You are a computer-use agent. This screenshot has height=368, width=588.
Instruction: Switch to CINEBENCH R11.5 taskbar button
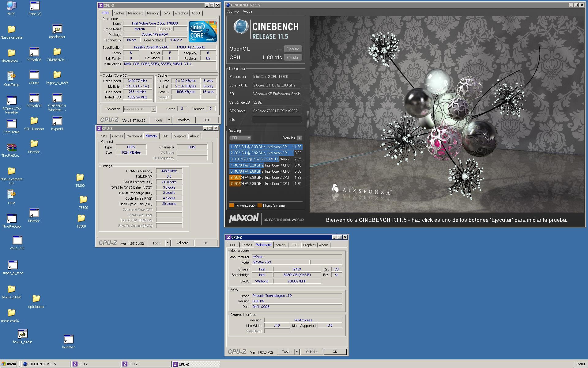[45, 364]
